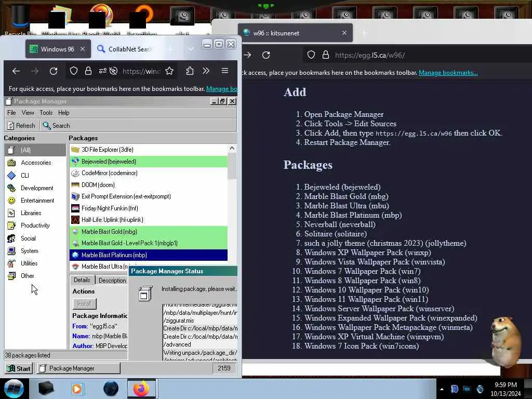This screenshot has width=532, height=399.
Task: Select 3D File Explorer (3dfe) package
Action: [148, 150]
